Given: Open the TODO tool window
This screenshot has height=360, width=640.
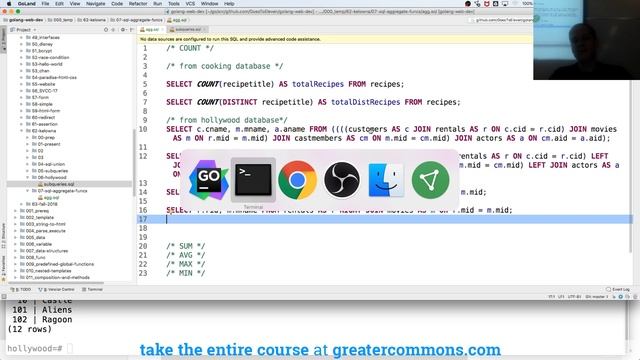Looking at the screenshot, I should (x=22, y=289).
